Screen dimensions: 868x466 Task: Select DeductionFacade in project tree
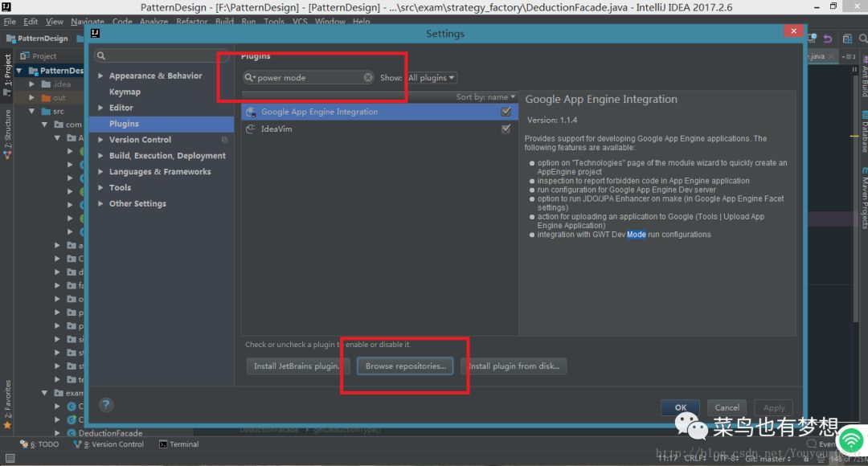[x=110, y=433]
